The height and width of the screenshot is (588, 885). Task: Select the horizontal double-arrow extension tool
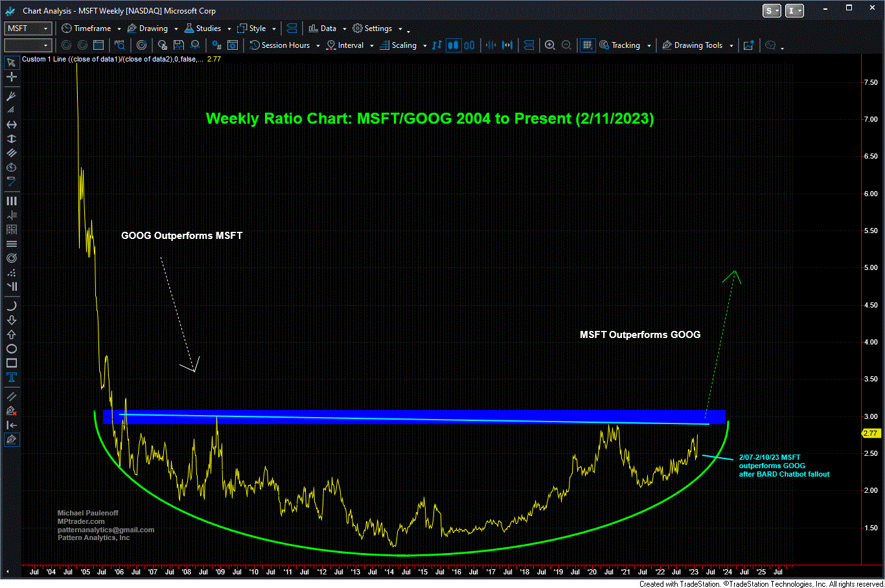pos(11,124)
